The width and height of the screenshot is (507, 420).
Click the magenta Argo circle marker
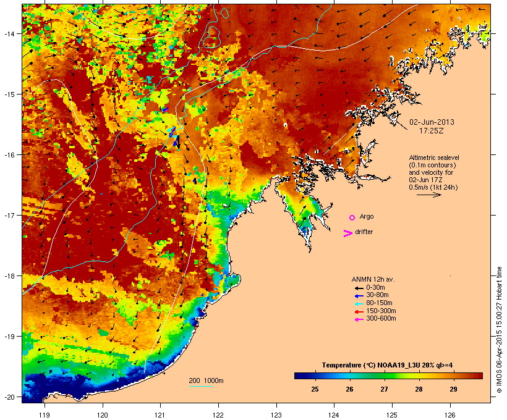tap(352, 218)
